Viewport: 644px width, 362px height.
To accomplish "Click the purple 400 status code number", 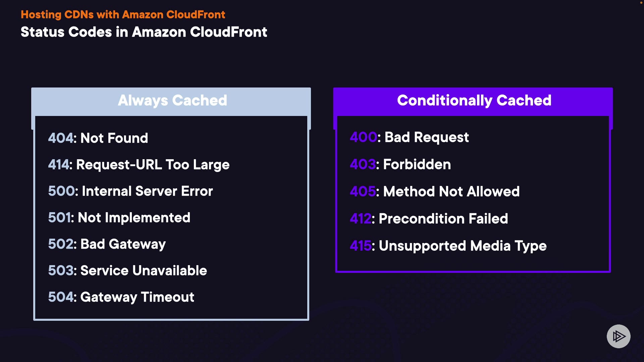I will 363,137.
